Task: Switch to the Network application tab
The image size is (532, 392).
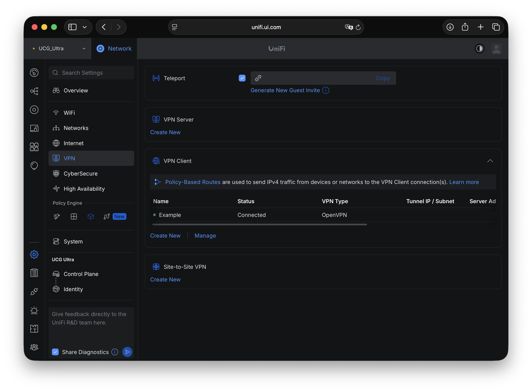Action: pyautogui.click(x=114, y=48)
